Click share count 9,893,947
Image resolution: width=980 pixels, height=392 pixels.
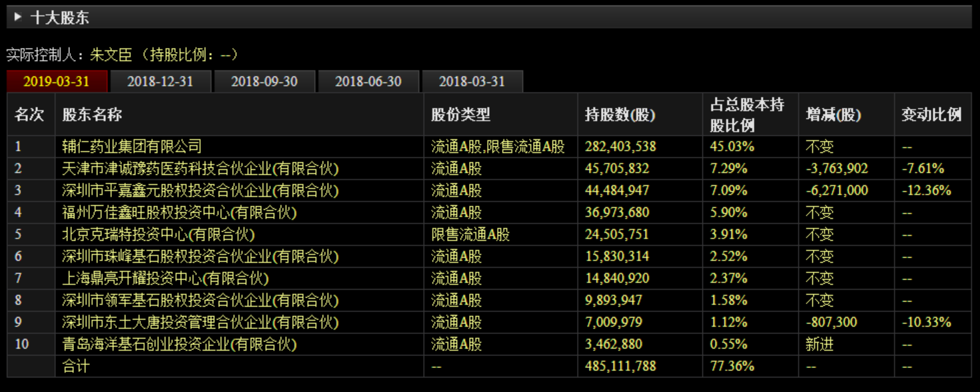614,300
